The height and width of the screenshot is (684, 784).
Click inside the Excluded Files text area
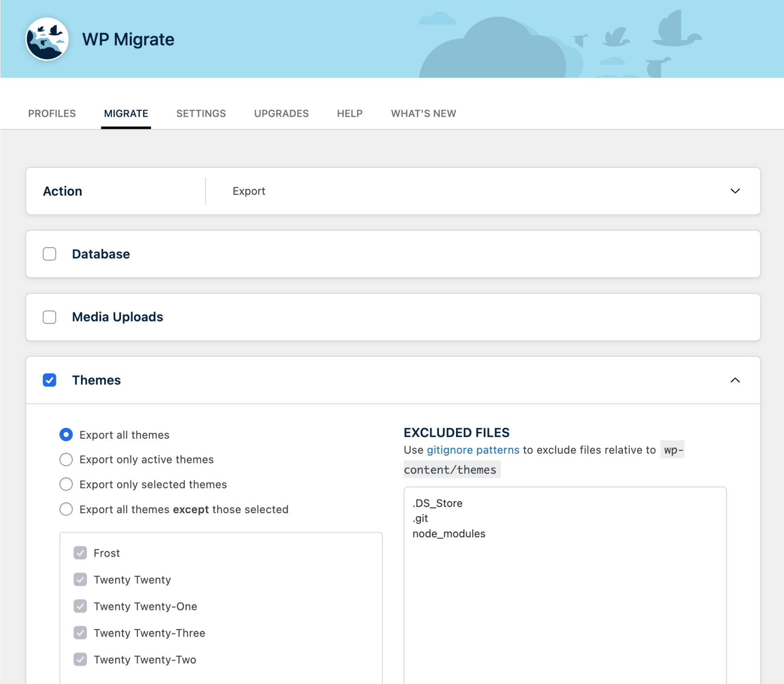565,602
